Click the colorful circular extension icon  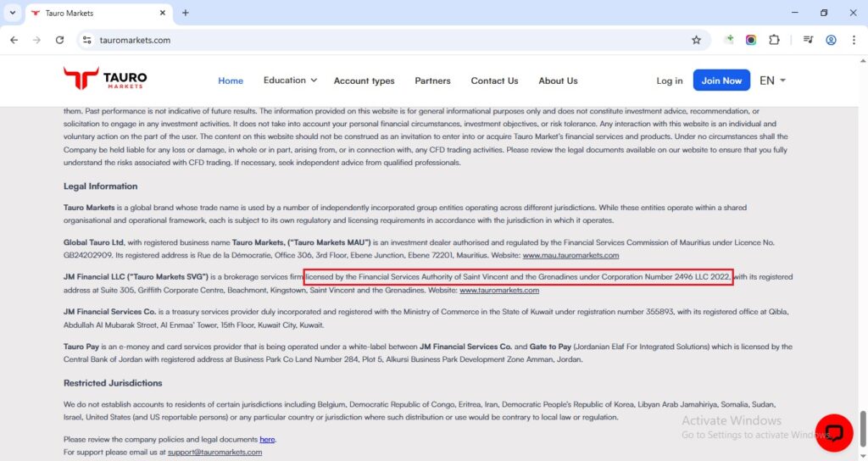click(x=751, y=40)
